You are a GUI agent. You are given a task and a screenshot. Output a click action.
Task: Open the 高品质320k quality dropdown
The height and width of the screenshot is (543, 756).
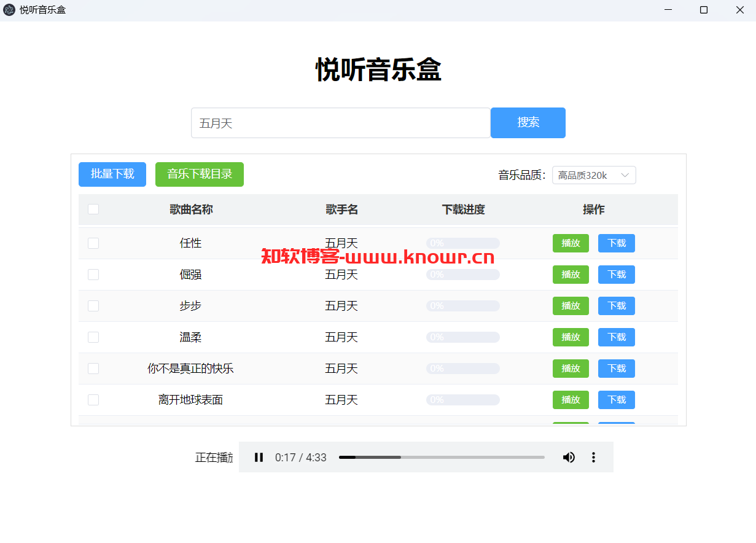(594, 175)
